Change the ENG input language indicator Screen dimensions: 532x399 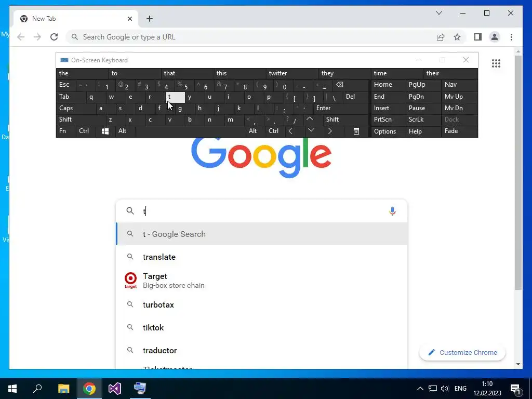[460, 389]
